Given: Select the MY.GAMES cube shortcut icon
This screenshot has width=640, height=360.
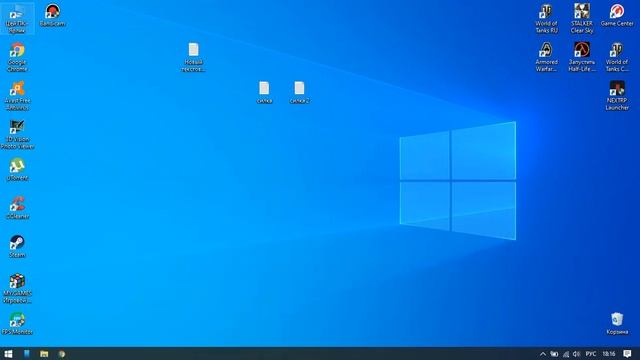Looking at the screenshot, I should pos(17,281).
